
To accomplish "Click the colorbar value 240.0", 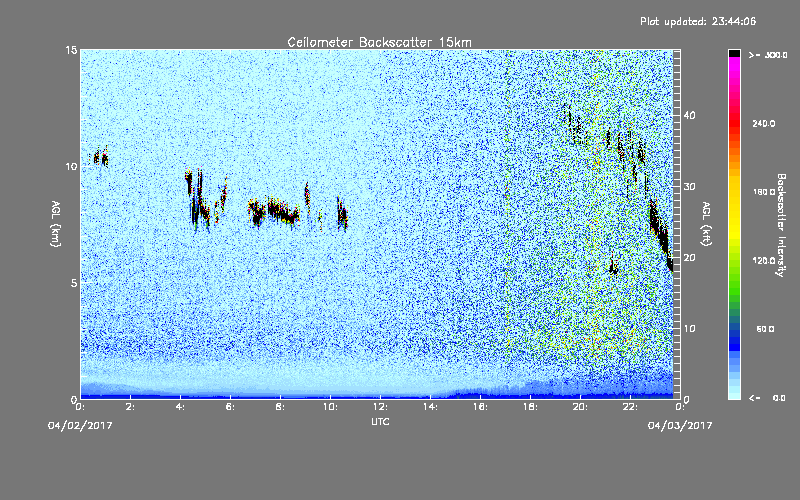I will (x=763, y=124).
